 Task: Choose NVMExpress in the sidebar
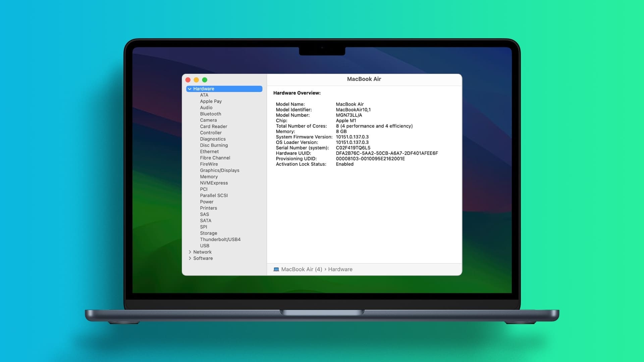tap(214, 183)
